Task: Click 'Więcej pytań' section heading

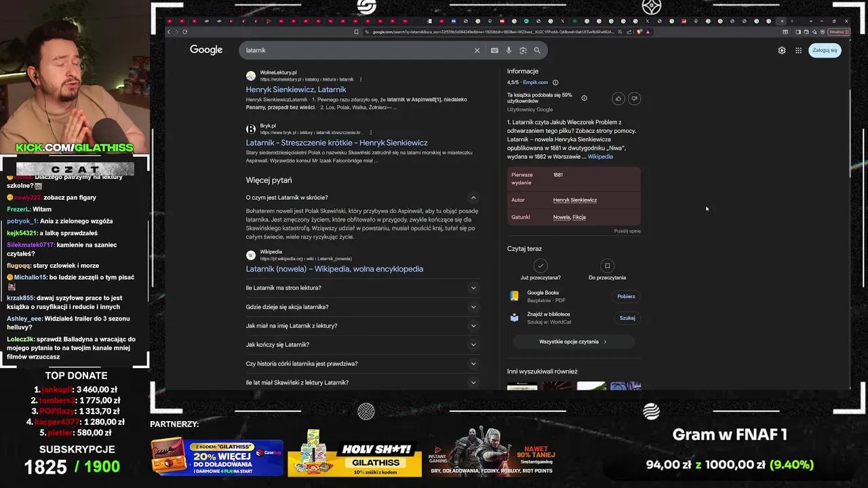Action: tap(269, 180)
